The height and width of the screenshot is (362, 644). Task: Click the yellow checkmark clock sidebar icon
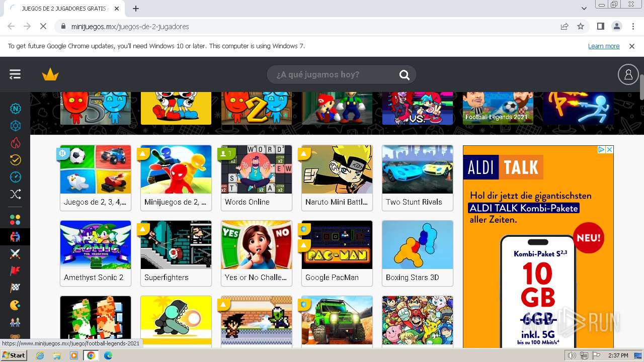16,160
